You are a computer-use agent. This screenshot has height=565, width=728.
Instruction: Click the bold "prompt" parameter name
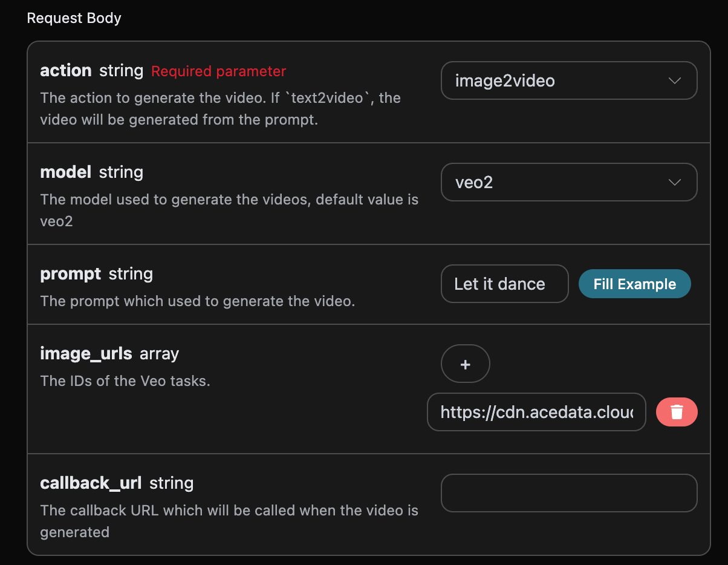pyautogui.click(x=70, y=274)
